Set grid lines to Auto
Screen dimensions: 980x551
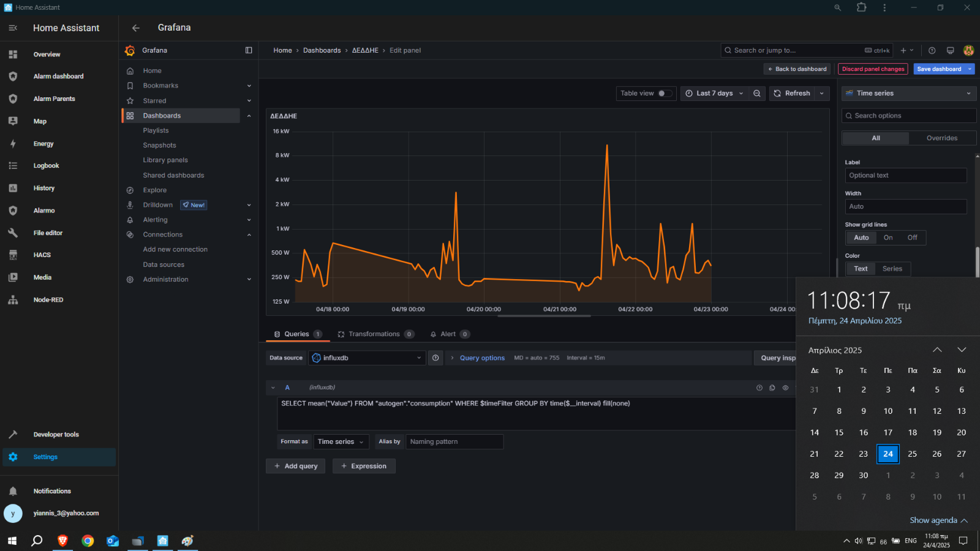tap(861, 238)
